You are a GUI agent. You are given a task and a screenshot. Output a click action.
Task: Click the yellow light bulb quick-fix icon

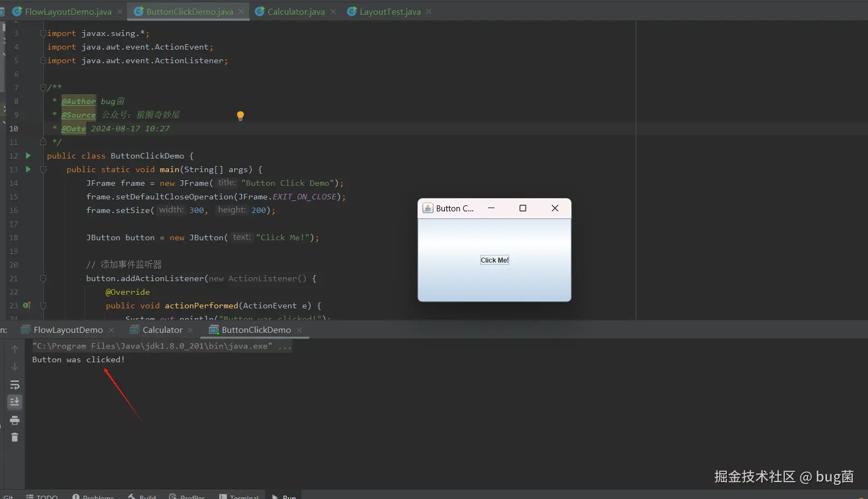point(240,115)
